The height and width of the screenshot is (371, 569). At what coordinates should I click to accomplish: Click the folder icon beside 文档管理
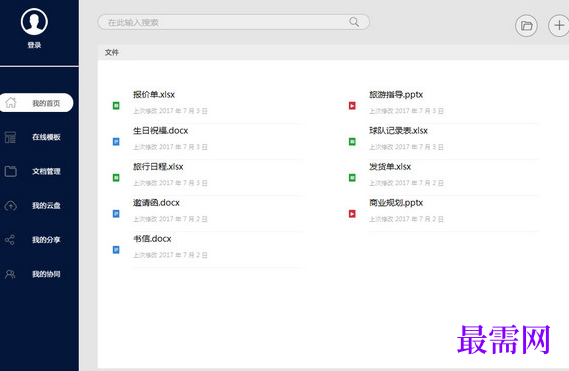click(11, 171)
